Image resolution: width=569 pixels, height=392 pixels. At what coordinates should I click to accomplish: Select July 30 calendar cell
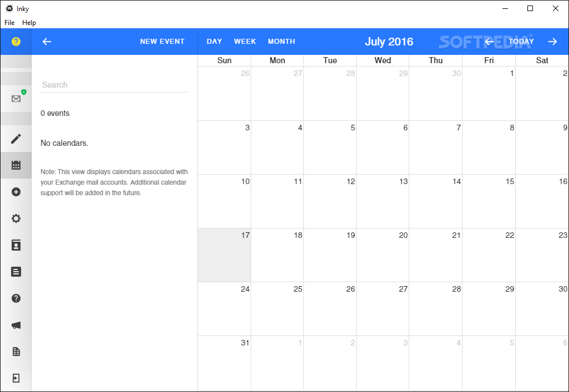(x=542, y=309)
